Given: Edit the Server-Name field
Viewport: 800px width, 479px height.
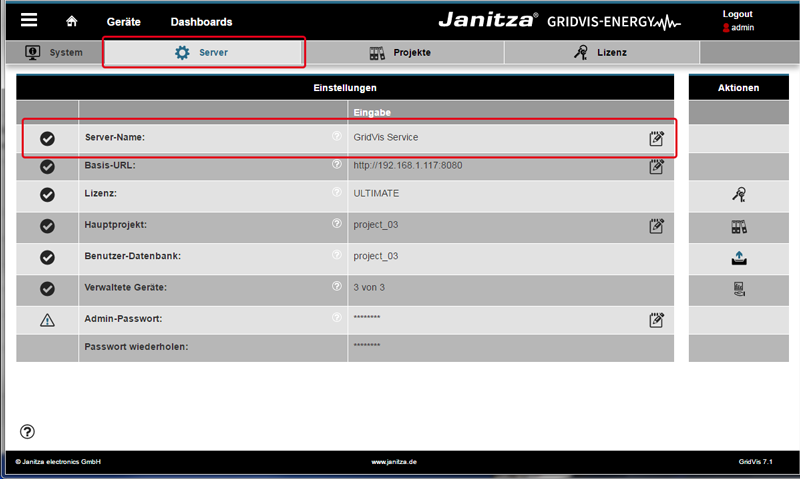Looking at the screenshot, I should 656,138.
